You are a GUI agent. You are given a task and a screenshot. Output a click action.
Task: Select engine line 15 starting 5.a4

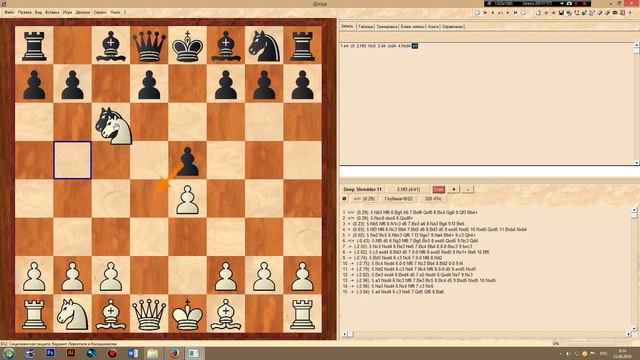(x=393, y=292)
